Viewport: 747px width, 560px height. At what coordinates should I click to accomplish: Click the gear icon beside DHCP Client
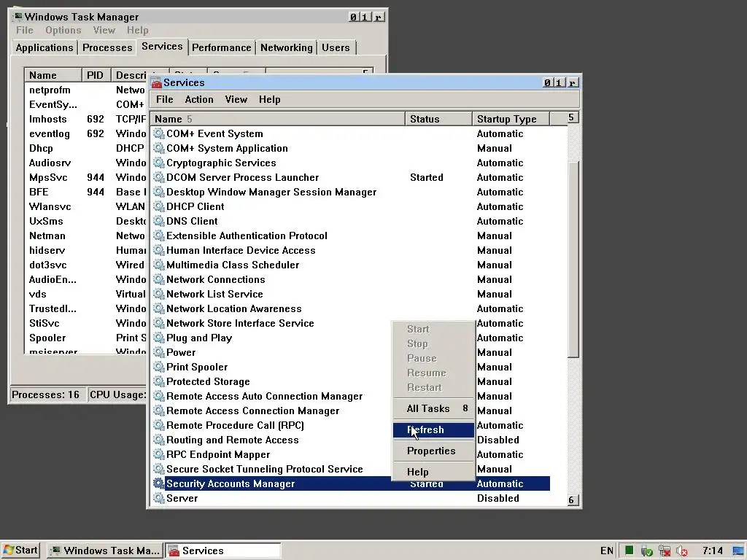(x=158, y=206)
